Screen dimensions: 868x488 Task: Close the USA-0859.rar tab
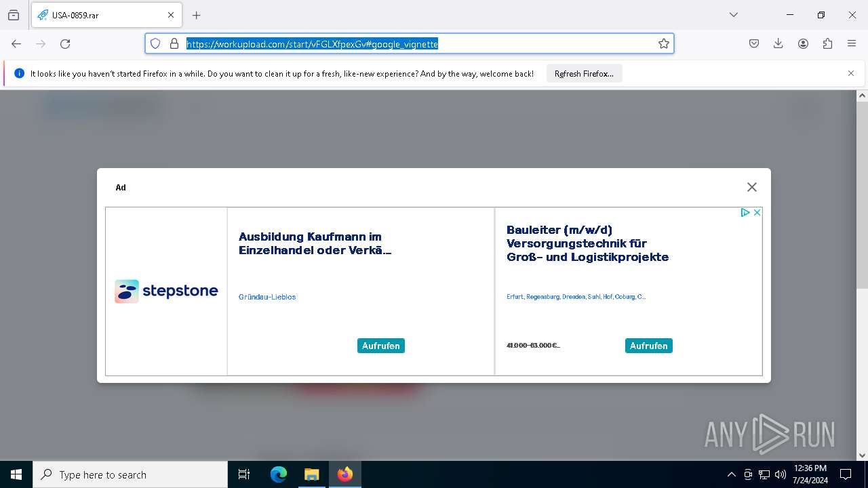[x=171, y=15]
